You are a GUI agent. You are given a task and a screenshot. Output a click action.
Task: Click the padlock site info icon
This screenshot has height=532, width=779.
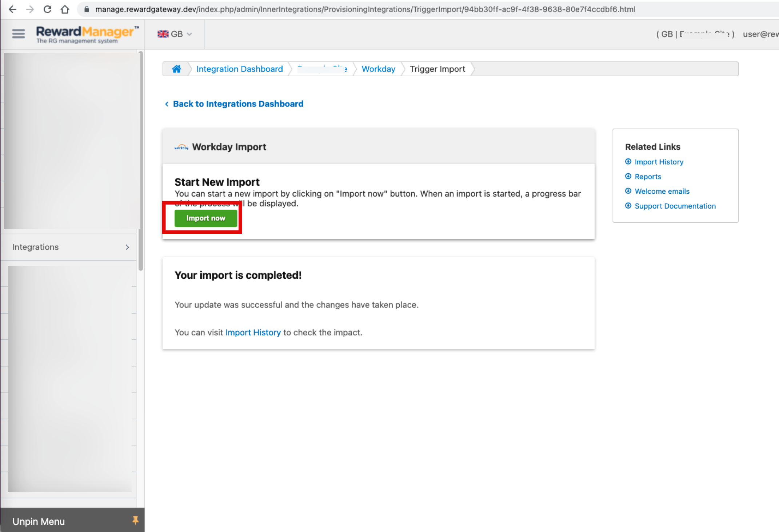coord(87,9)
